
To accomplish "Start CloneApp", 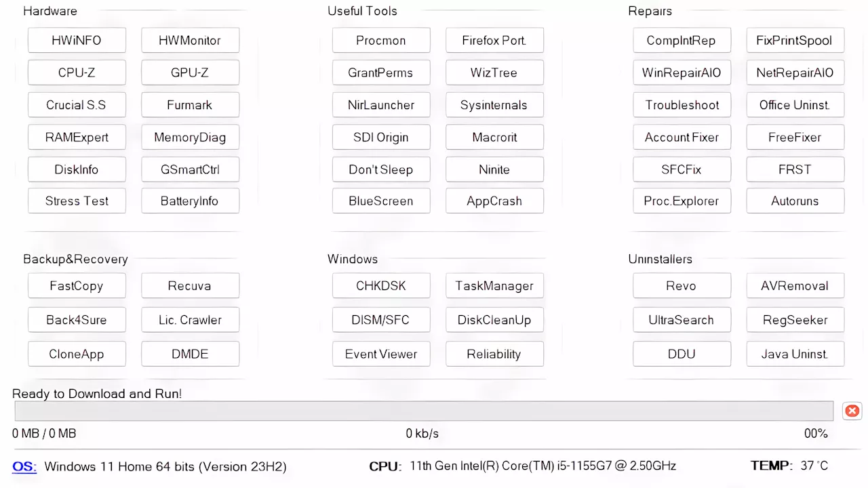I will (77, 354).
